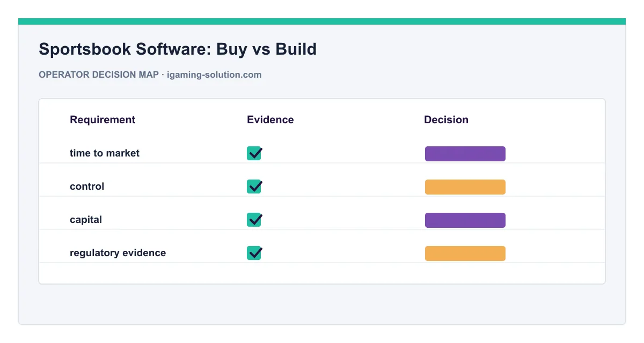
Task: Toggle the capital evidence checkbox
Action: (254, 220)
